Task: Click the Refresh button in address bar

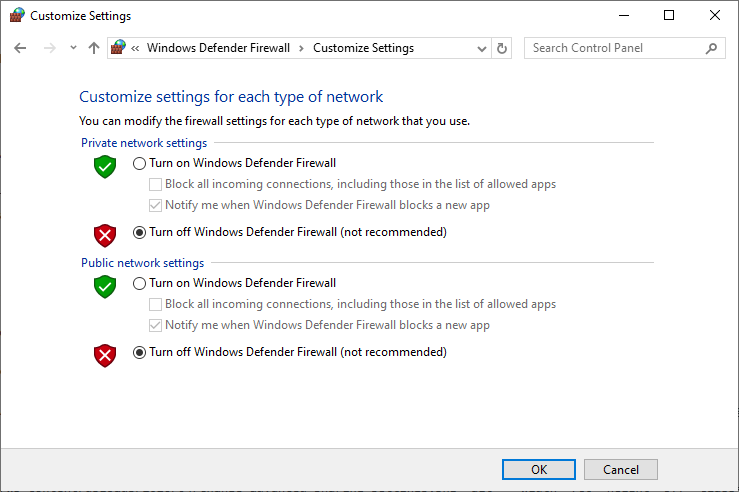Action: pos(502,48)
